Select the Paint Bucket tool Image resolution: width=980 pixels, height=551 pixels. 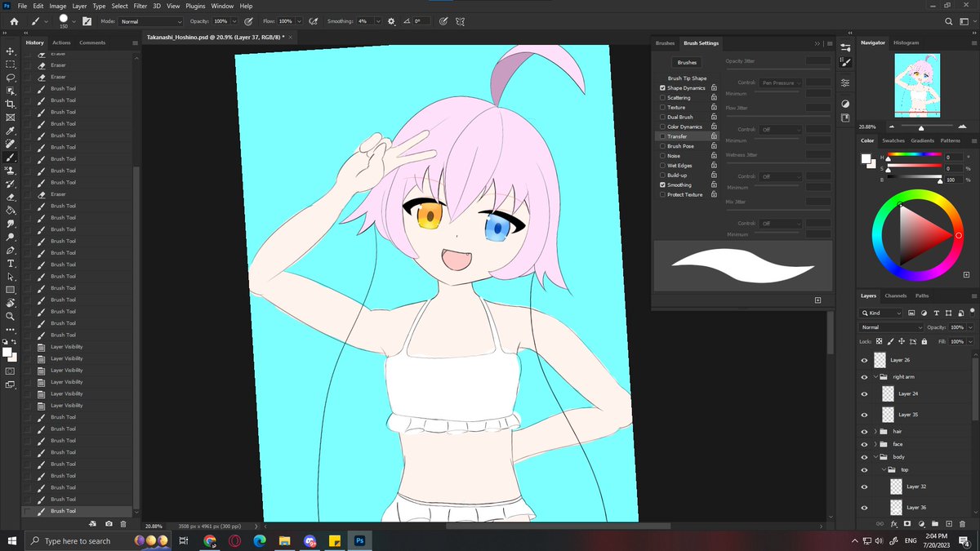coord(11,210)
